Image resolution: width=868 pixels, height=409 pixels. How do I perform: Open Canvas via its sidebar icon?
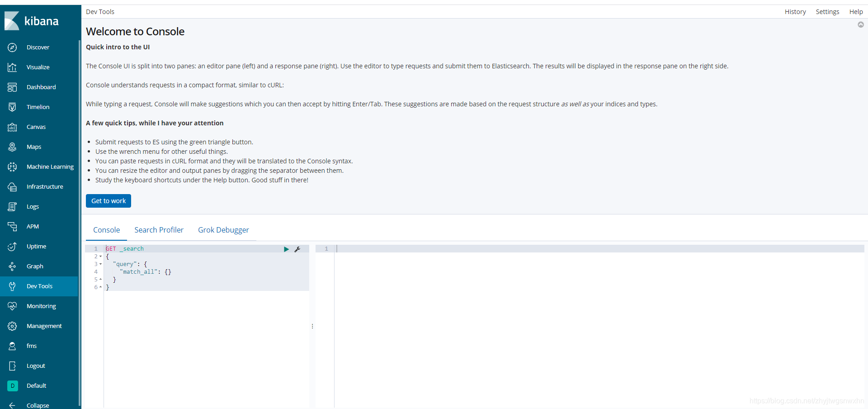click(12, 127)
